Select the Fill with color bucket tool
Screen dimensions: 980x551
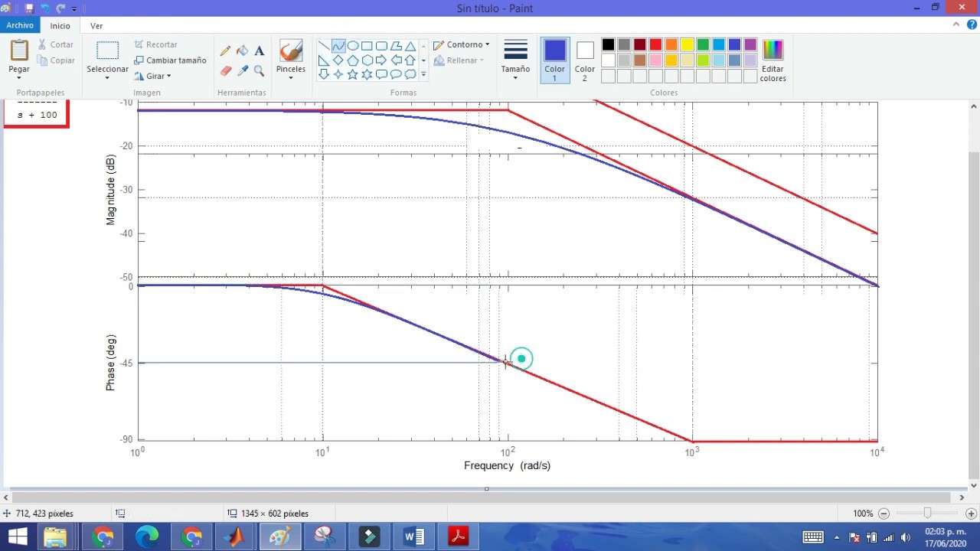pyautogui.click(x=242, y=51)
